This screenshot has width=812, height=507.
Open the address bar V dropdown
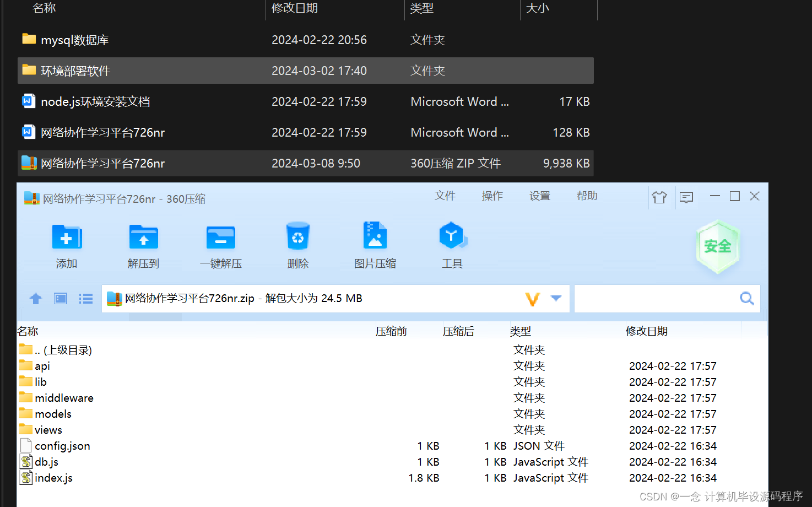(556, 298)
